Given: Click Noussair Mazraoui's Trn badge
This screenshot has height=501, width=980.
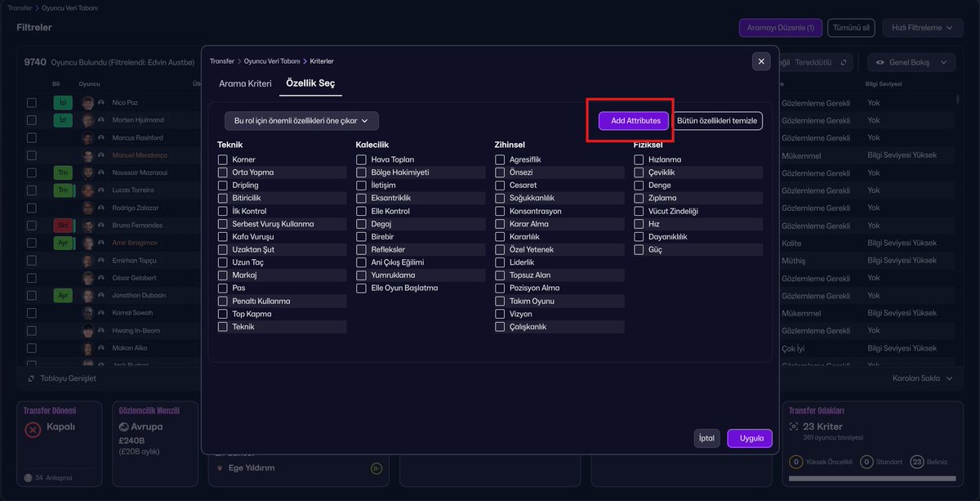Looking at the screenshot, I should coord(62,172).
